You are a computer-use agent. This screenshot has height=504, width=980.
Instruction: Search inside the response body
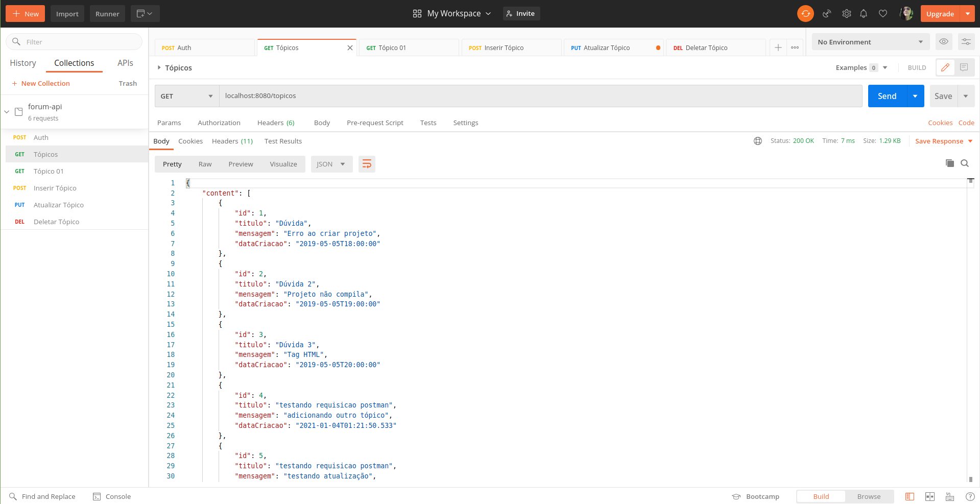[965, 163]
